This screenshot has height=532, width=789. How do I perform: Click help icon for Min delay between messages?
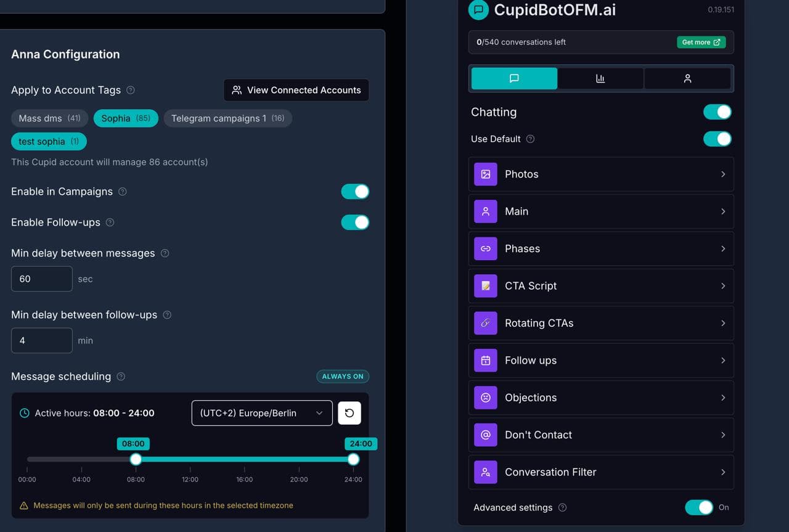(x=165, y=253)
